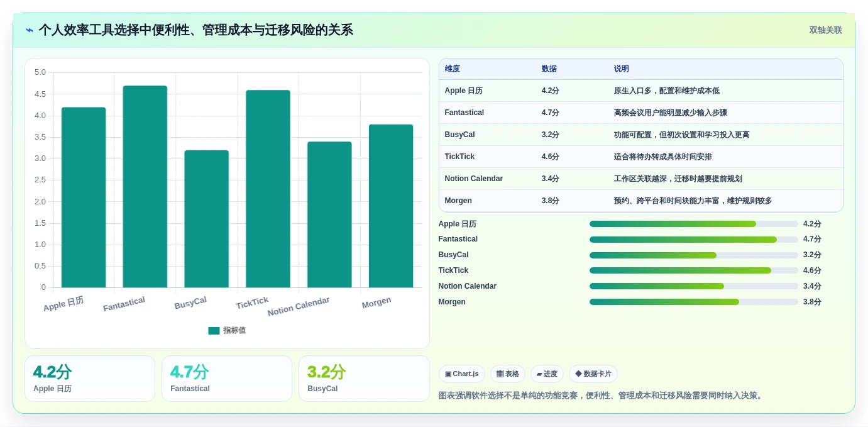868x427 pixels.
Task: Click the Notion Calendar progress bar
Action: click(694, 286)
